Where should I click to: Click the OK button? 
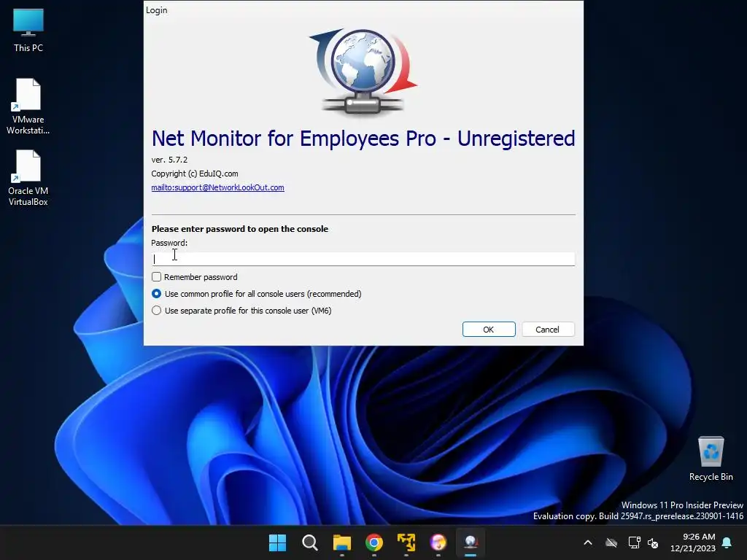click(489, 330)
